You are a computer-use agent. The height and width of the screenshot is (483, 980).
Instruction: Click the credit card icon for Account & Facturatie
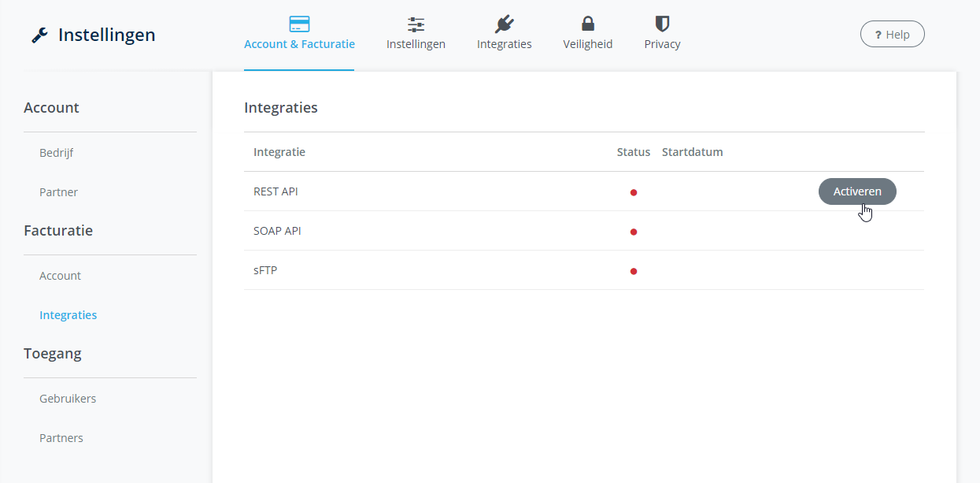coord(299,24)
